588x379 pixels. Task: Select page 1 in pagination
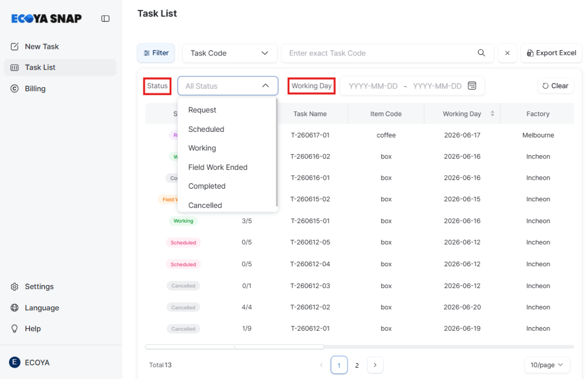pos(339,365)
